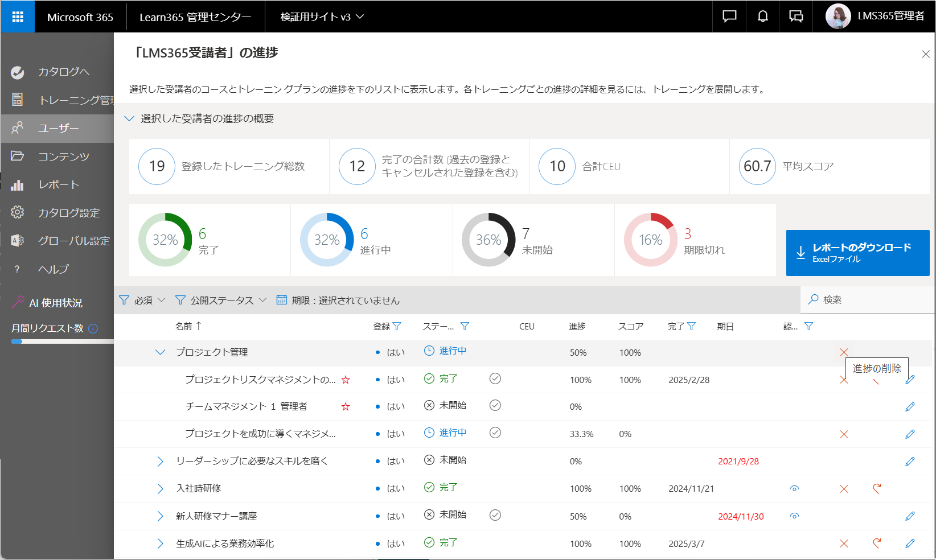Edit progress for 生成AIによる業務効率化 row
Screen dimensions: 936x560
tap(910, 543)
